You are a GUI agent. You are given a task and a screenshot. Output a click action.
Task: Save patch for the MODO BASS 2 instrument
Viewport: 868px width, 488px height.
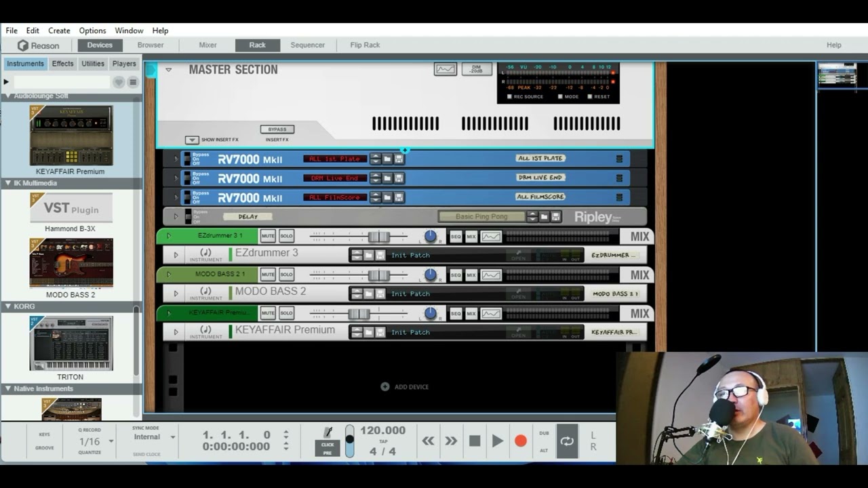point(380,294)
